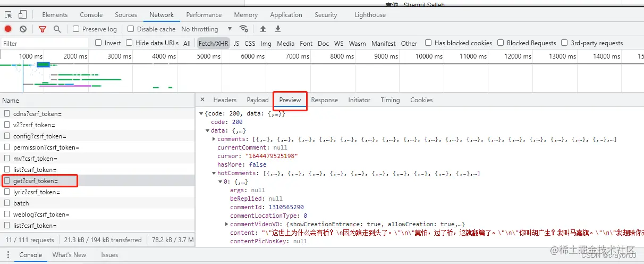Image resolution: width=644 pixels, height=264 pixels.
Task: Open the drawer Console tab
Action: point(31,255)
